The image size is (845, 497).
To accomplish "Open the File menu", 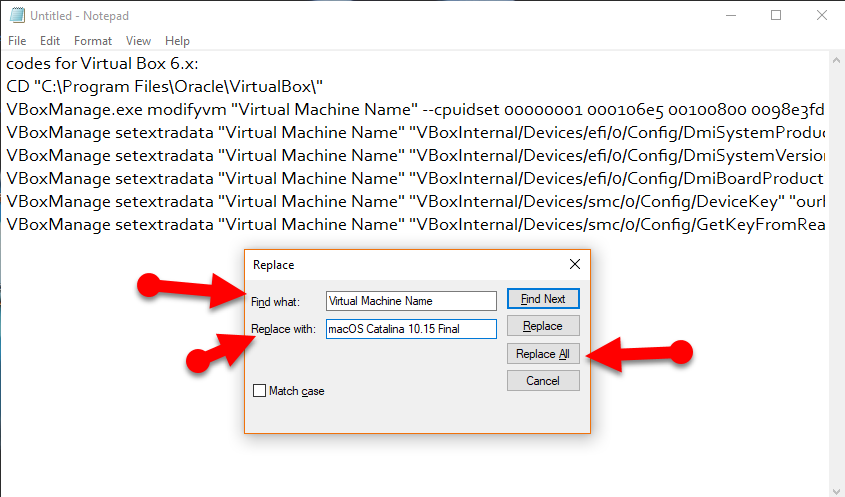I will click(17, 41).
